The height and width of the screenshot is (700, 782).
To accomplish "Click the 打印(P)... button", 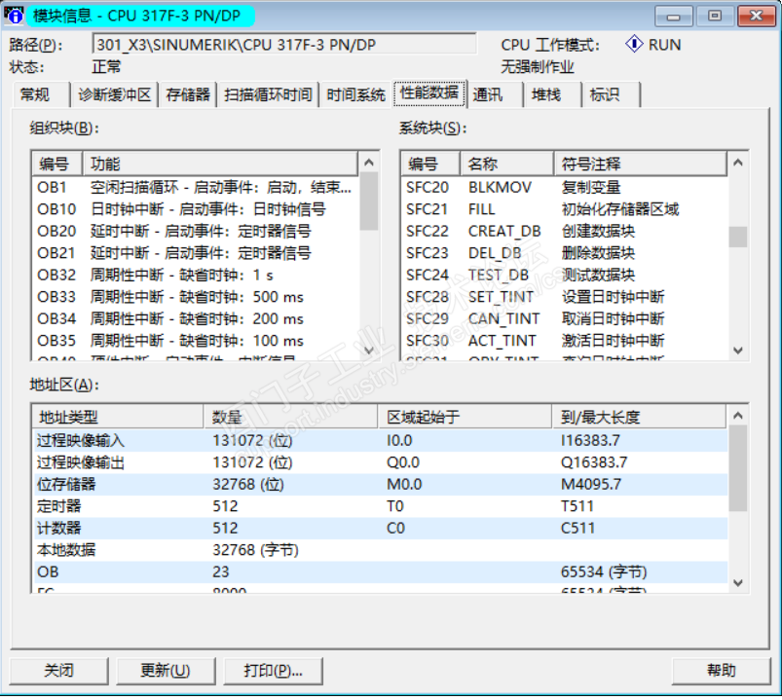I will point(273,671).
